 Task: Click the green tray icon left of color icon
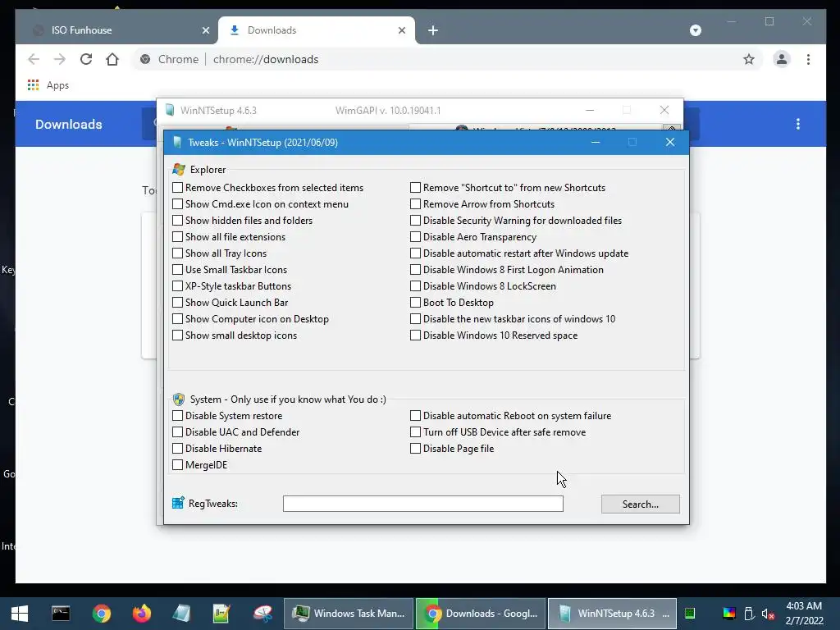coord(690,614)
